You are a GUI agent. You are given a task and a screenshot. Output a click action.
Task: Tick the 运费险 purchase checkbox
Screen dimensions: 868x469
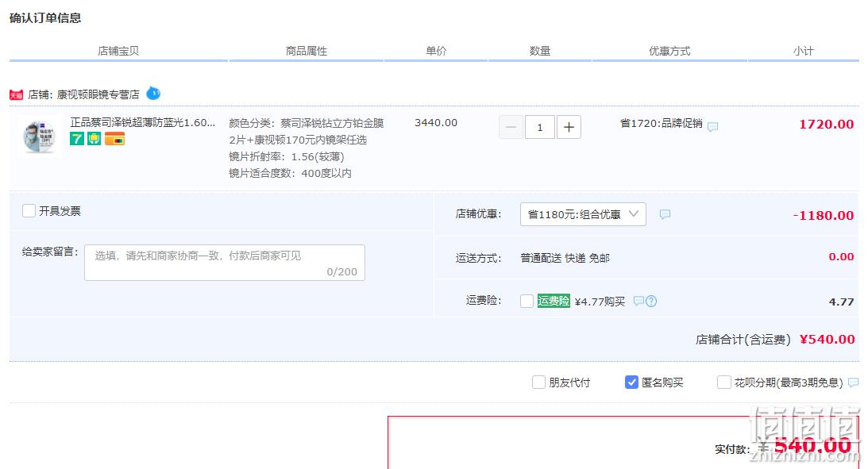527,301
